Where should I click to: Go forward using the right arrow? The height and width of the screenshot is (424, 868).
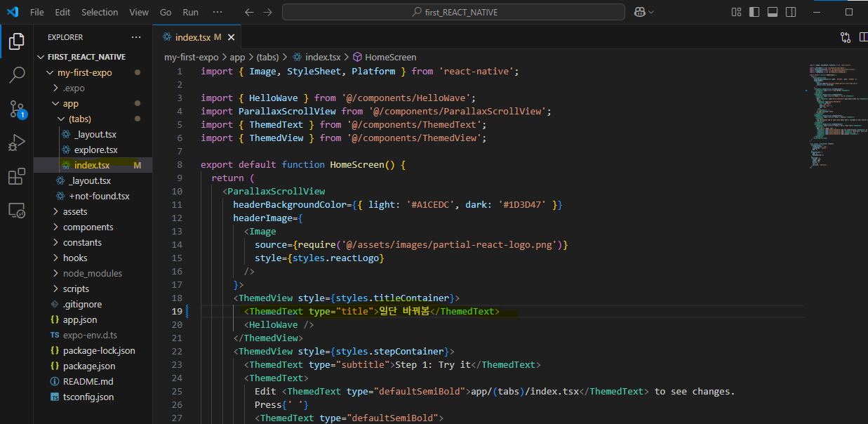click(x=267, y=12)
